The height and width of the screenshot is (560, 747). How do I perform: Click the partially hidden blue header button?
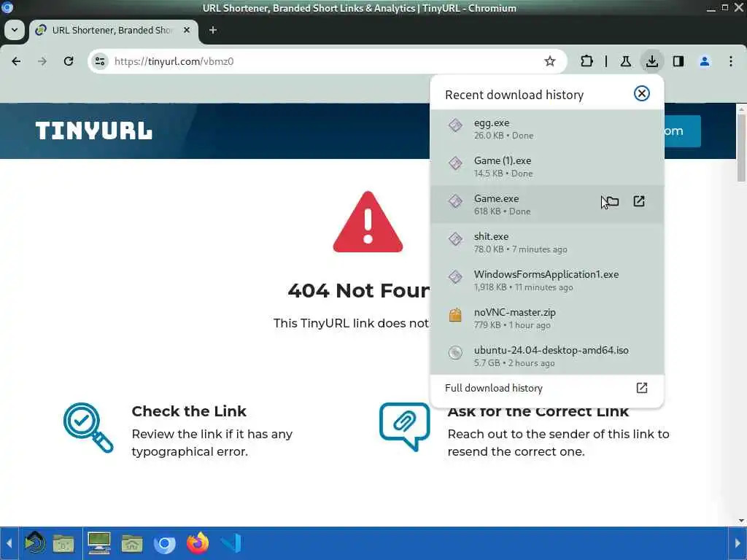682,131
